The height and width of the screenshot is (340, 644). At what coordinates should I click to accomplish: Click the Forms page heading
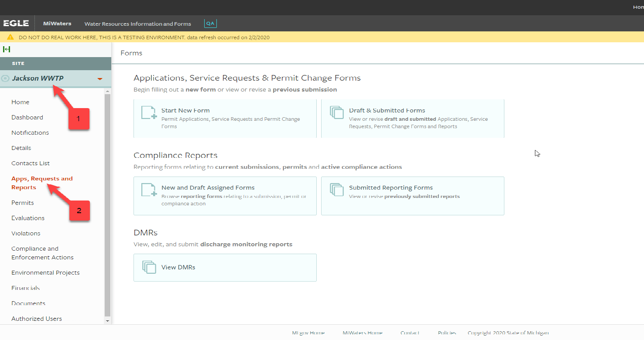point(131,53)
